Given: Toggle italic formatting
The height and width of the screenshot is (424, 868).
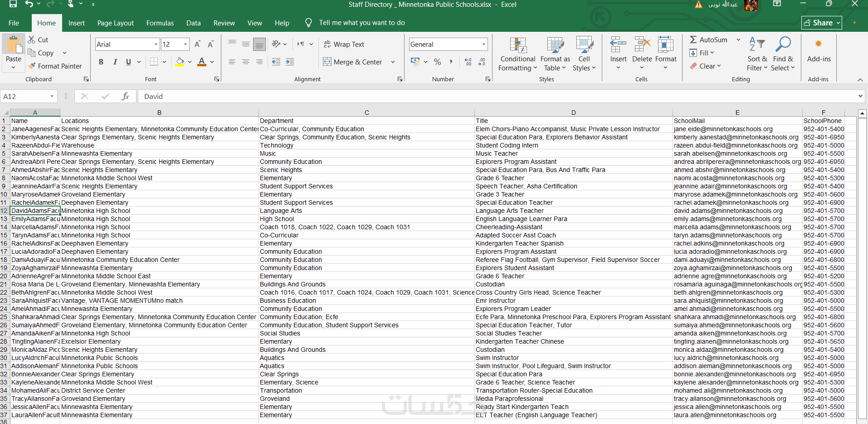Looking at the screenshot, I should (115, 62).
